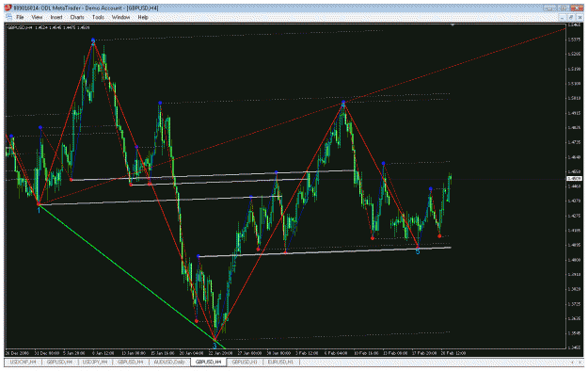This screenshot has width=588, height=371.
Task: Click the 10 Feb 16:00 time axis label
Action: [x=366, y=353]
